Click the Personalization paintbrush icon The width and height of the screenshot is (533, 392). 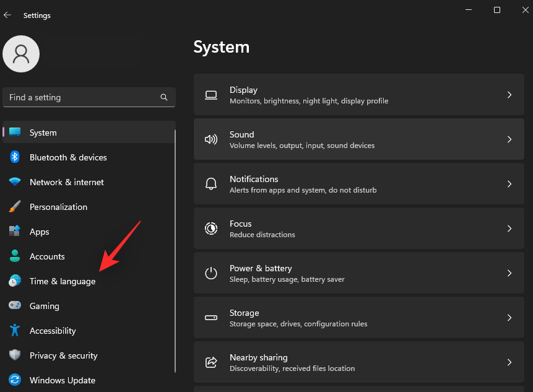[x=15, y=206]
